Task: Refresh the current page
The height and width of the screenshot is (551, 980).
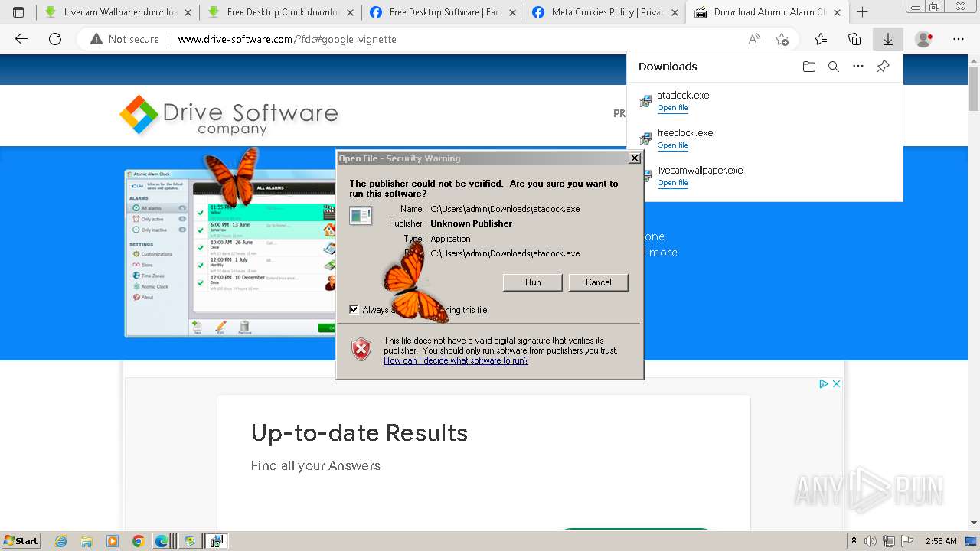Action: [55, 39]
